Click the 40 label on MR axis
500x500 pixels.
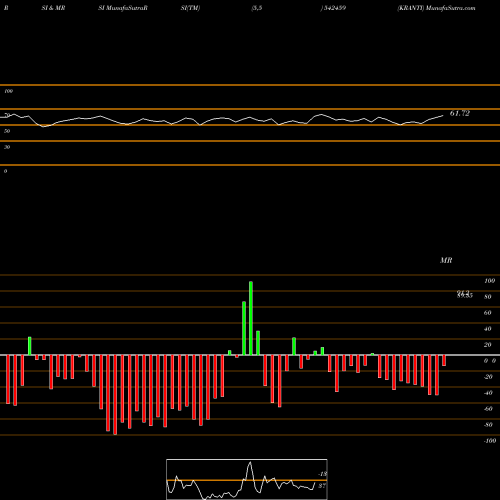click(x=488, y=329)
